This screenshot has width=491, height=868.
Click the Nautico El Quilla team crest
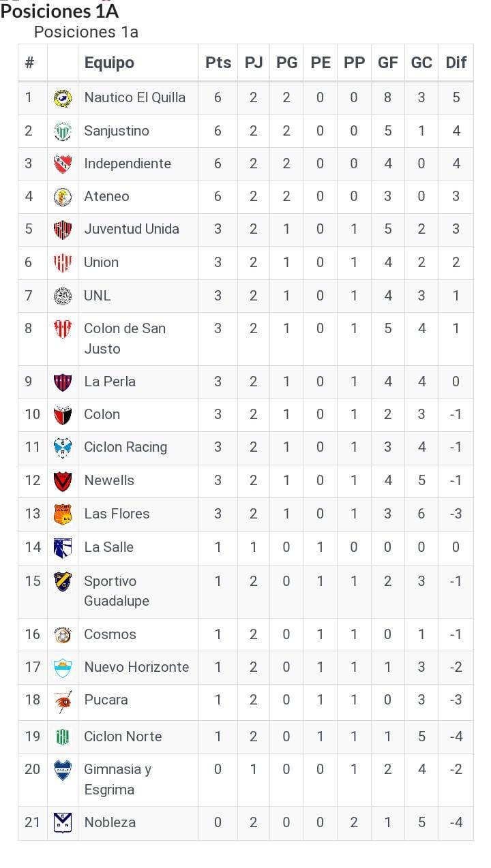click(63, 98)
